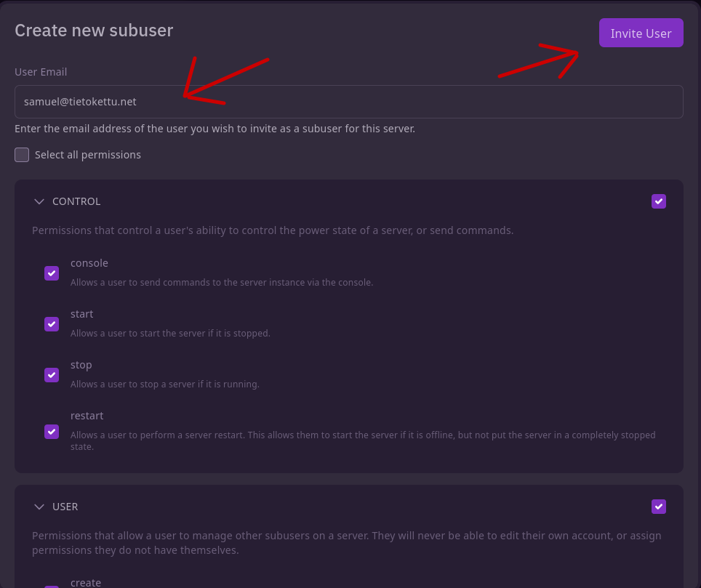
Task: Enable the Select all permissions checkbox
Action: pos(22,155)
